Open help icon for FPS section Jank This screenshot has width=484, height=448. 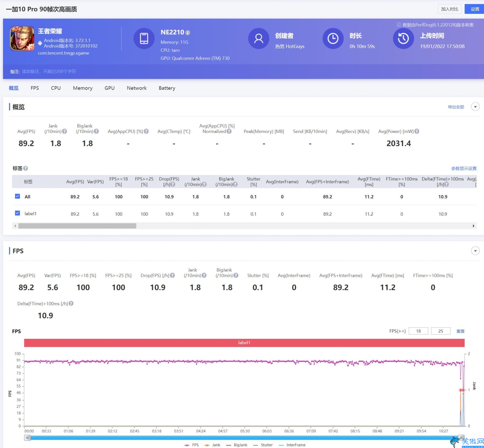point(204,275)
